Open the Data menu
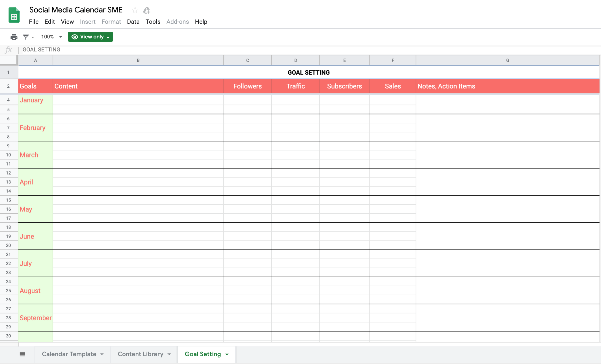601x364 pixels. point(133,22)
